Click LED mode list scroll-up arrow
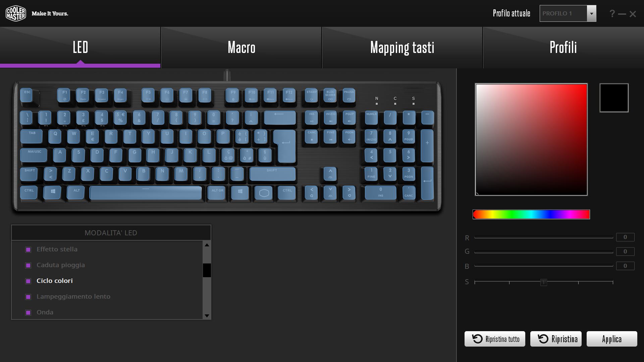The height and width of the screenshot is (362, 644). click(207, 245)
